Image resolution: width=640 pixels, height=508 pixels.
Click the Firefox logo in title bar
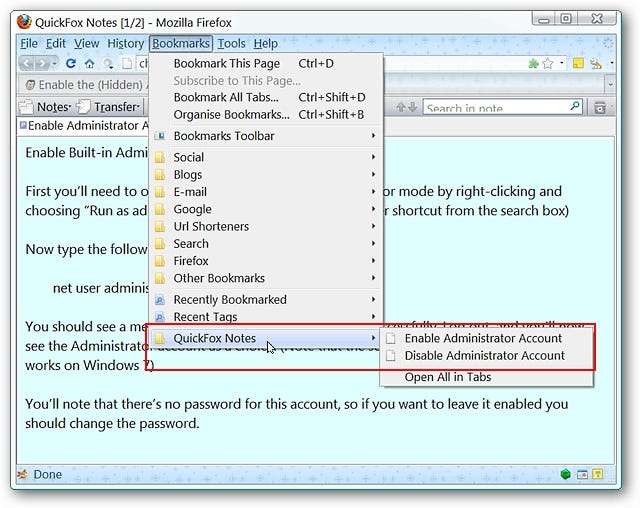pos(24,22)
